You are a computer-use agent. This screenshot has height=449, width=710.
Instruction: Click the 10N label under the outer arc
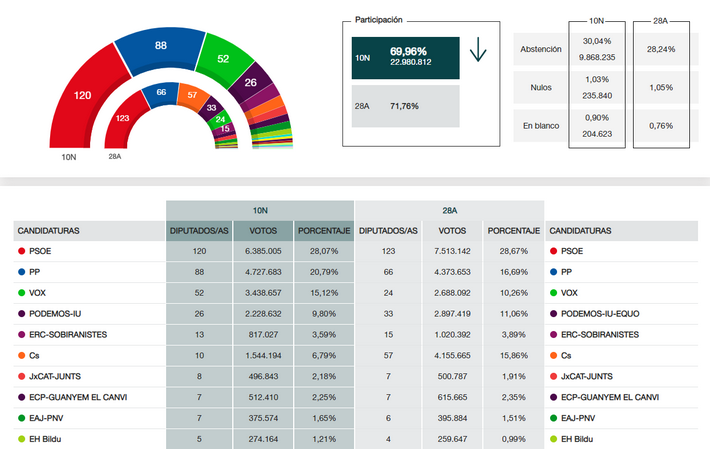(69, 157)
